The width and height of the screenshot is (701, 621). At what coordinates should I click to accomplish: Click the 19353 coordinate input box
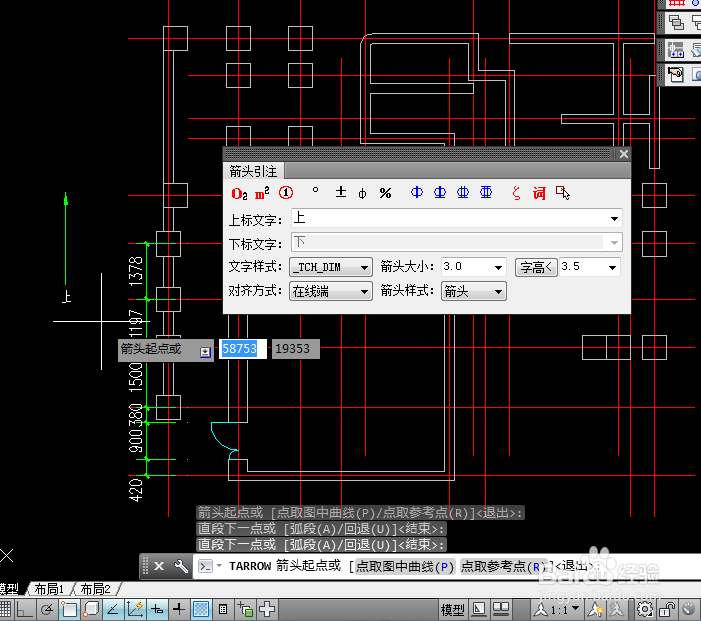tap(296, 349)
